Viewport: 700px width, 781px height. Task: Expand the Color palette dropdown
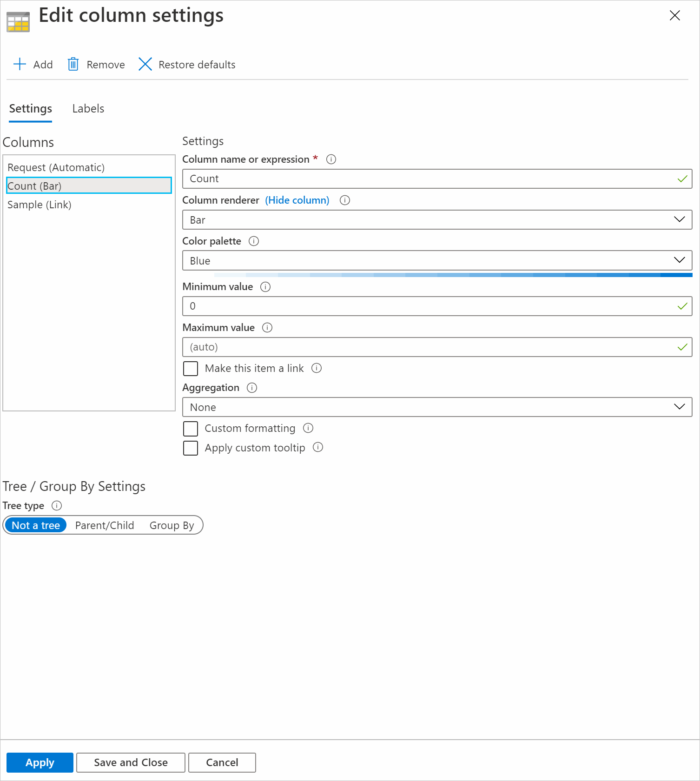tap(436, 261)
